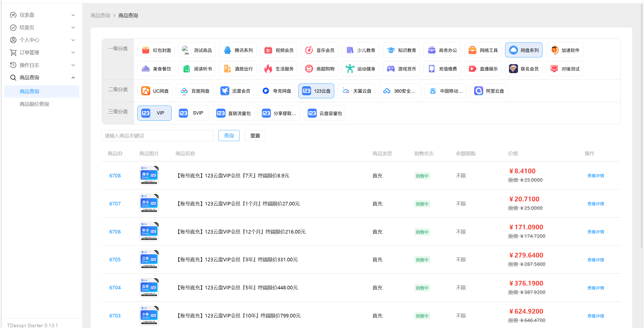This screenshot has width=644, height=328.
Task: Choose the 夸克网盘 subcategory
Action: [x=276, y=91]
